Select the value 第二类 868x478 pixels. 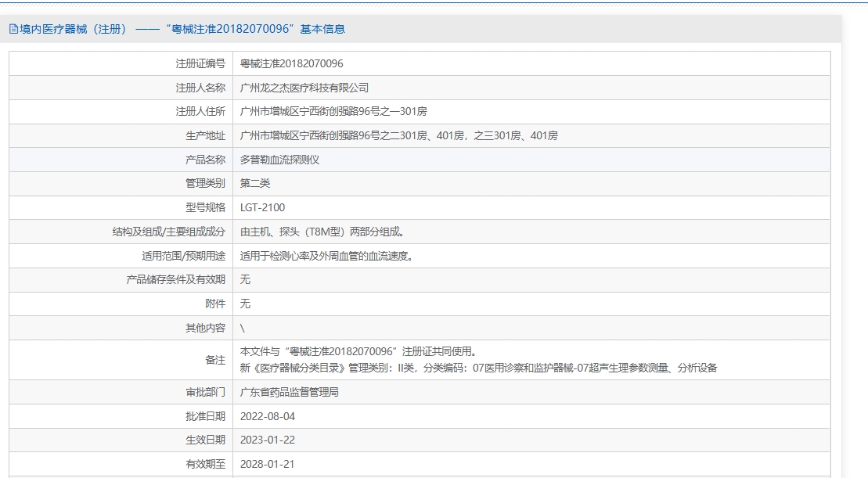click(x=254, y=184)
